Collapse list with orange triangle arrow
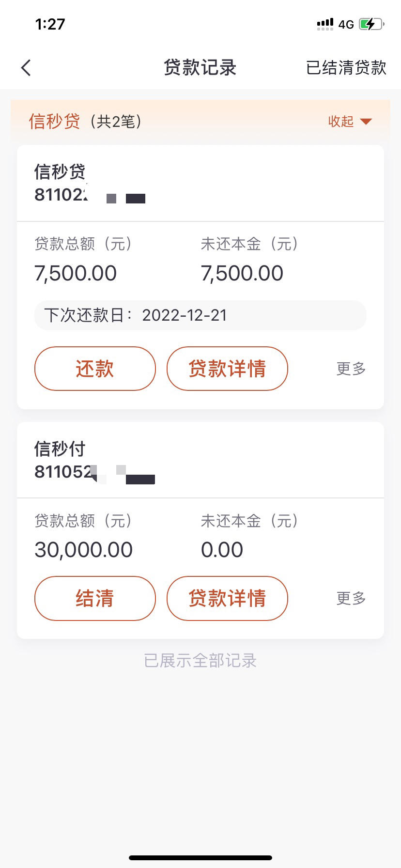Viewport: 401px width, 868px height. [x=366, y=121]
